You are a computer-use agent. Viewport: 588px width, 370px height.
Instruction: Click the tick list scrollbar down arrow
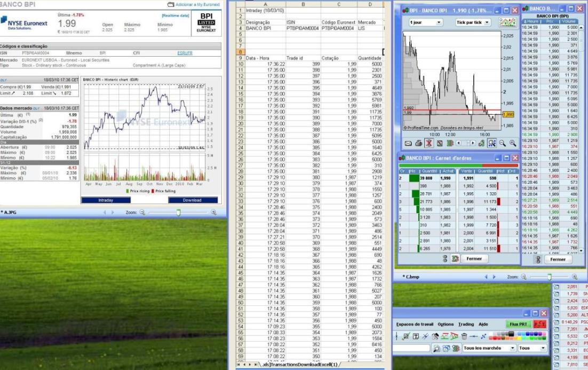point(581,250)
